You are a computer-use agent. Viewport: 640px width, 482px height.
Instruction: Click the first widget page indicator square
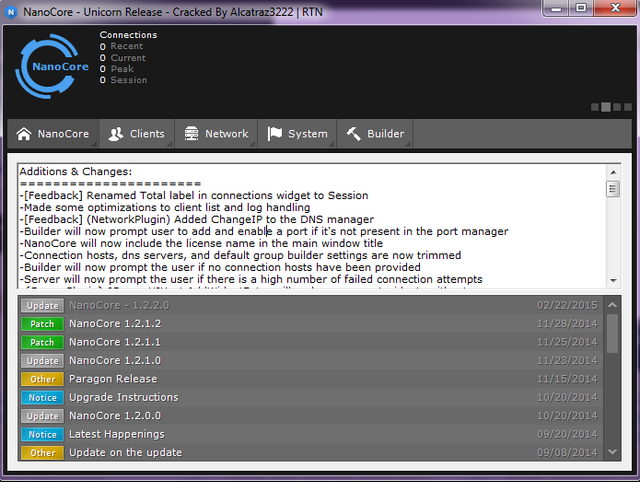(x=595, y=107)
